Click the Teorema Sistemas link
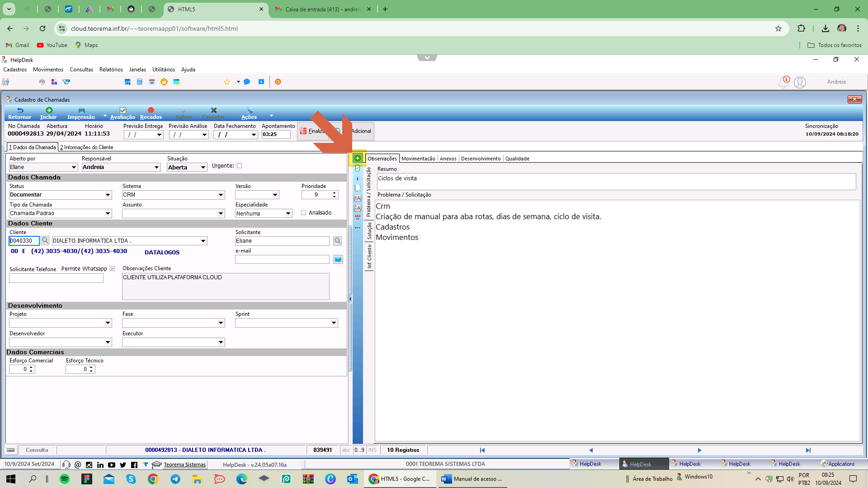The image size is (868, 488). click(184, 465)
